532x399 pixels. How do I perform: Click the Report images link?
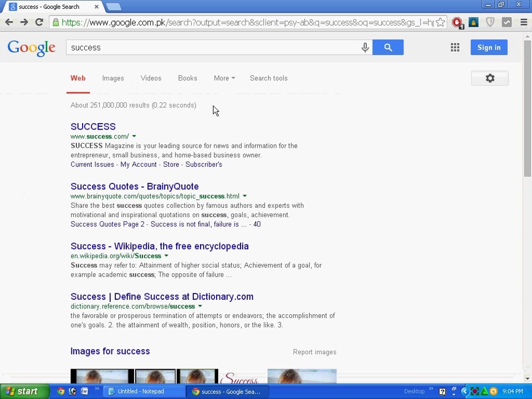coord(315,352)
